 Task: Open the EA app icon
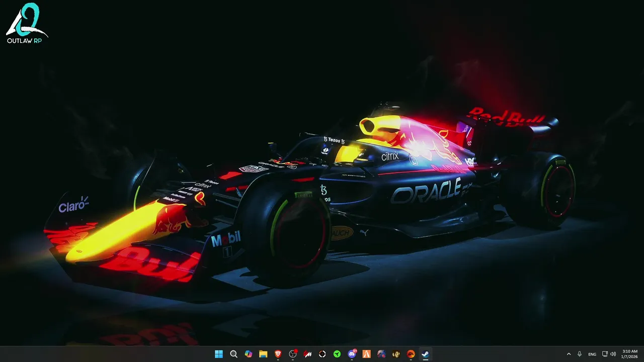tap(411, 354)
